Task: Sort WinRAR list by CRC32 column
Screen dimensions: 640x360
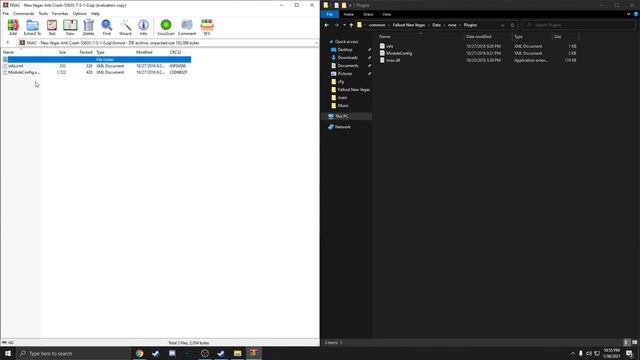Action: 176,52
